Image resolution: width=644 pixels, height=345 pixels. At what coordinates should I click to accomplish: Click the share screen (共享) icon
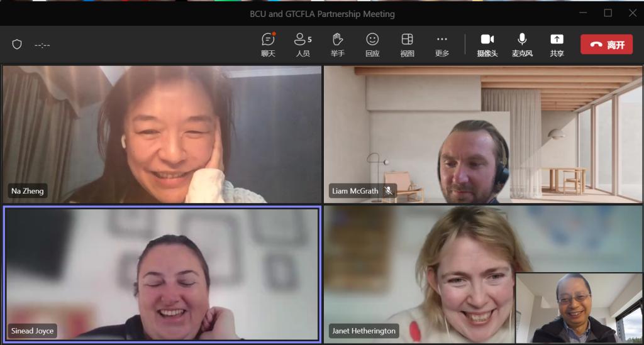tap(557, 45)
